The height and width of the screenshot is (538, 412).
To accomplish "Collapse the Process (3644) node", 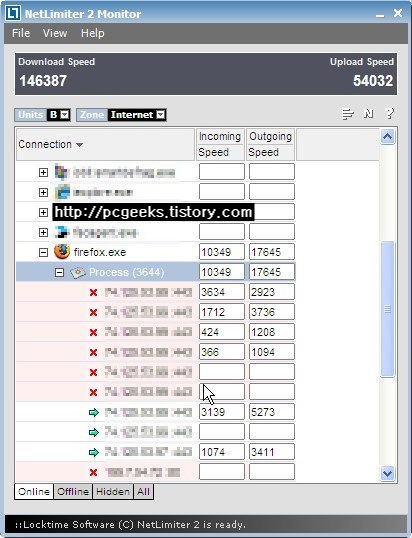I will click(x=59, y=272).
